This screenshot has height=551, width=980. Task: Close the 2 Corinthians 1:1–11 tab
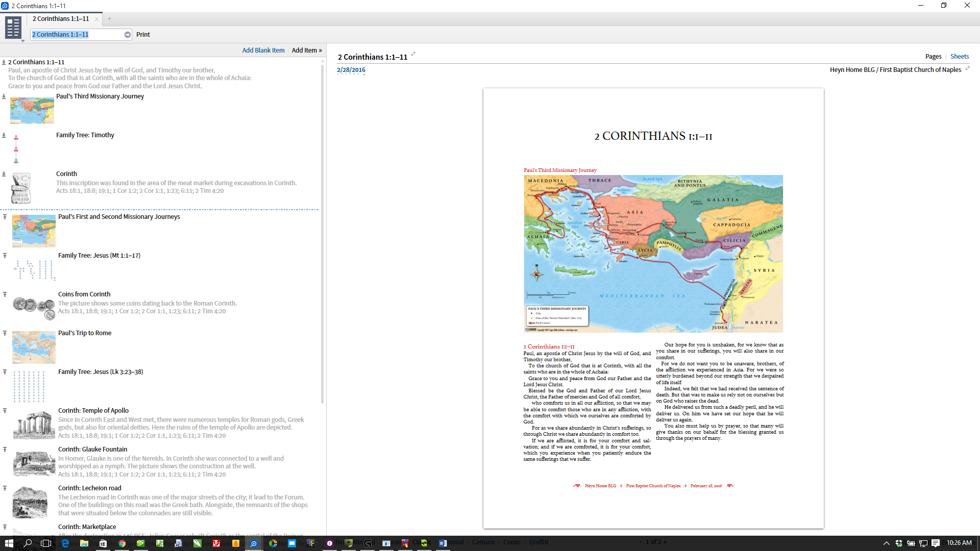[x=96, y=19]
